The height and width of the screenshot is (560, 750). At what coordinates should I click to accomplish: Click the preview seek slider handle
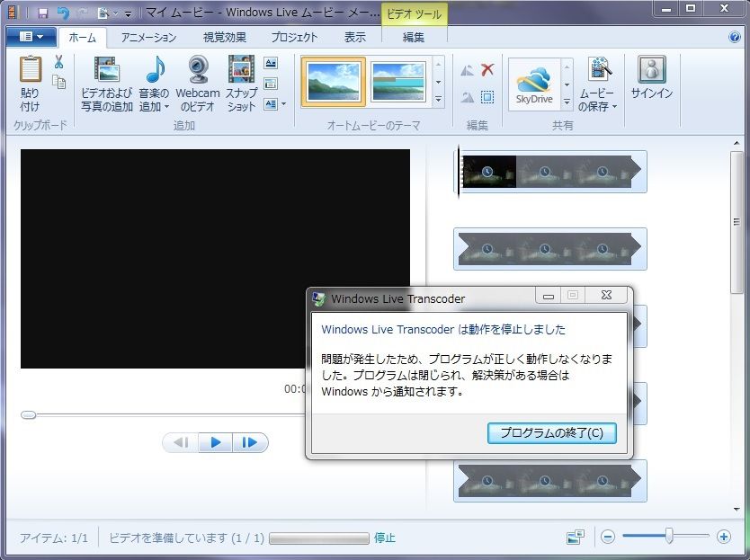(28, 414)
